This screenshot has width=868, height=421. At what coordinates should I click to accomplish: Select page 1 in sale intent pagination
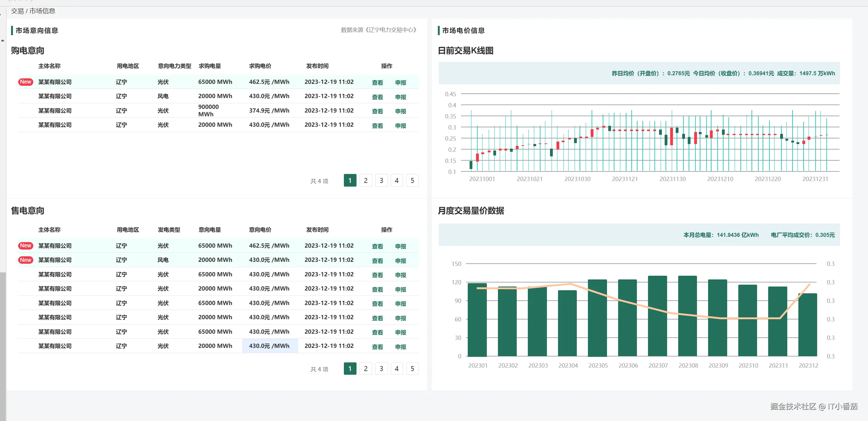[x=350, y=369]
